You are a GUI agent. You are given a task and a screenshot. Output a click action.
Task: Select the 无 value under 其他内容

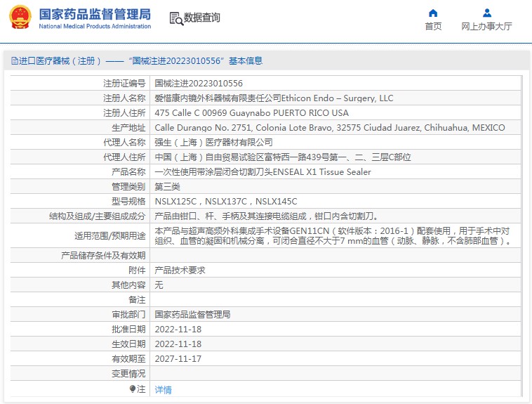point(159,285)
